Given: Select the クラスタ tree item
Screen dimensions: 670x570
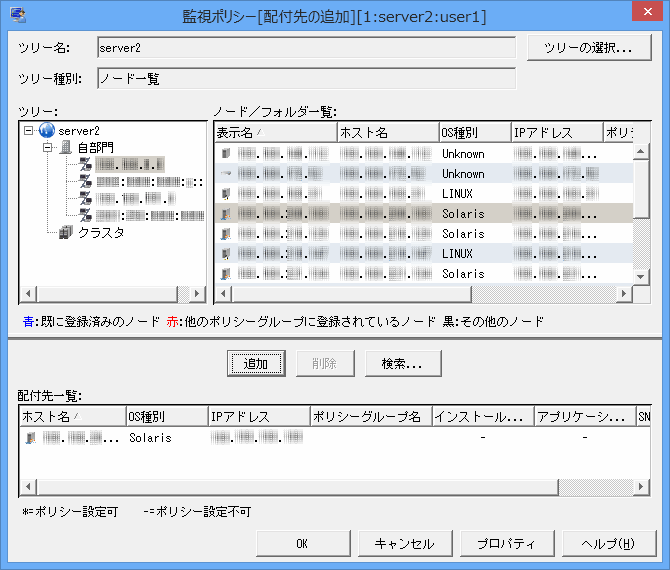Looking at the screenshot, I should click(100, 233).
